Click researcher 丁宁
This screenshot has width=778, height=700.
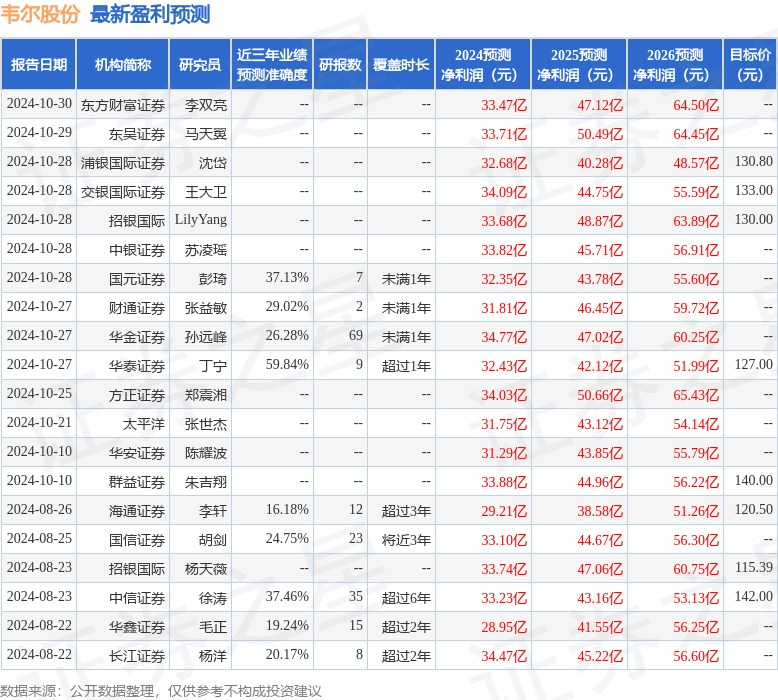point(213,366)
